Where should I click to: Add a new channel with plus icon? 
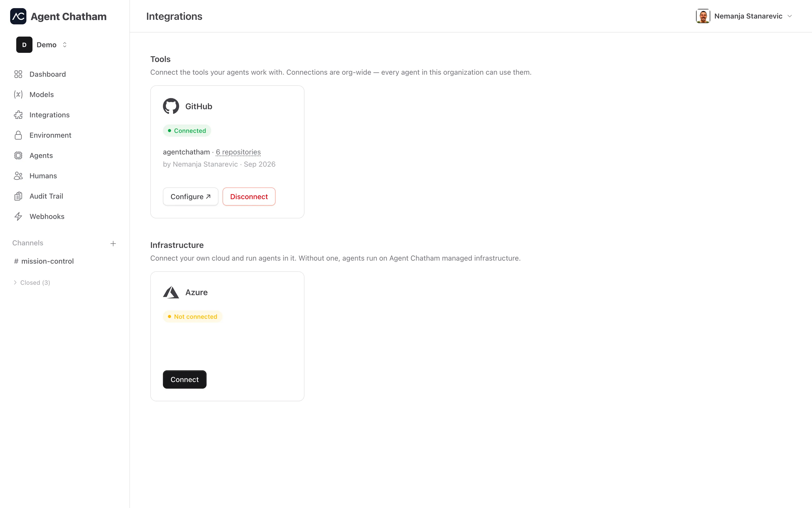coord(113,243)
